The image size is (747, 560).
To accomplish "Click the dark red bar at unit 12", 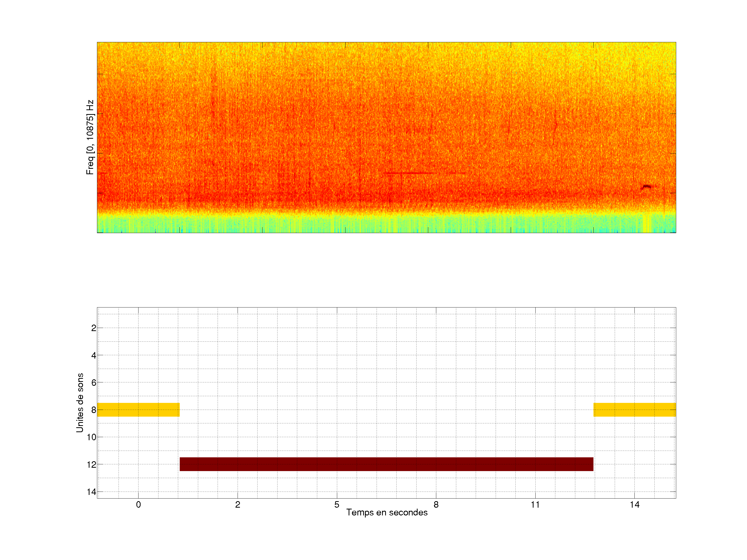I will [x=386, y=464].
